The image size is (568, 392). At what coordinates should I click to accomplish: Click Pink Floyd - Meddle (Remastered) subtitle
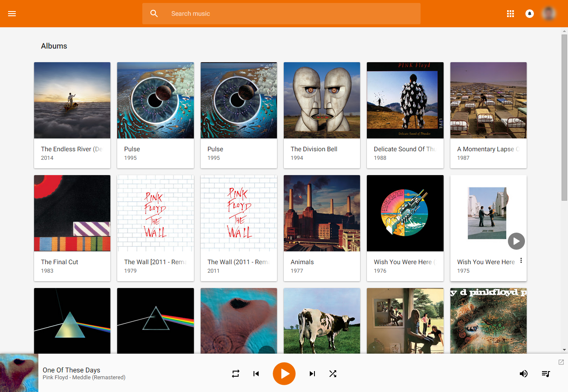pyautogui.click(x=84, y=378)
